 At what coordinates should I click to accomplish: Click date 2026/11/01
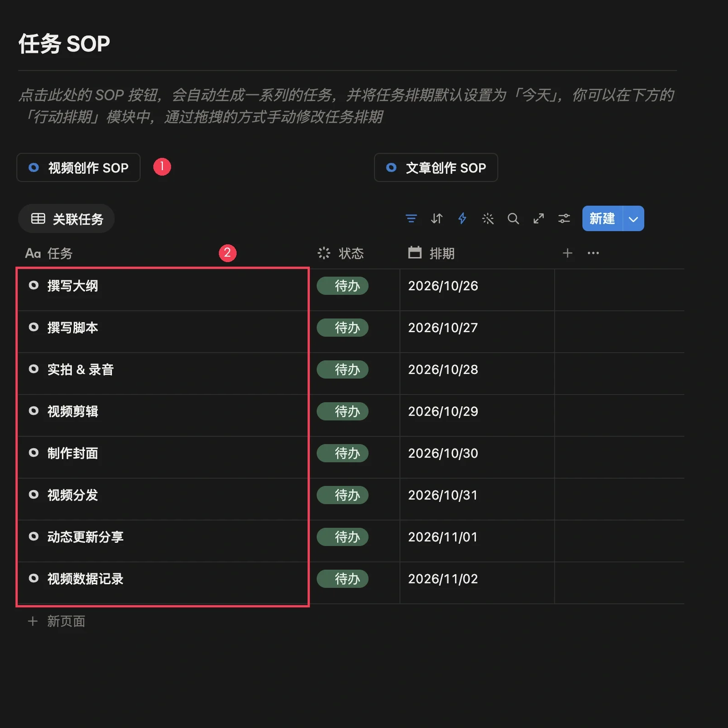pos(443,537)
